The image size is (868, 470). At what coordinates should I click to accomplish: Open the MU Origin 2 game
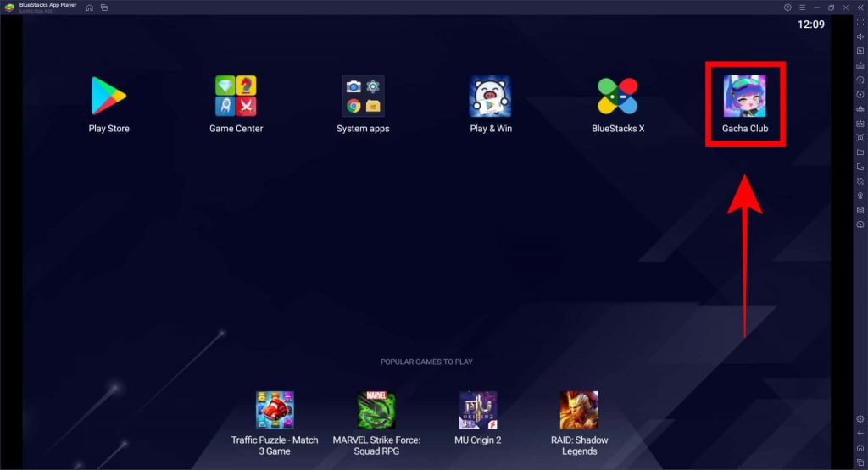478,410
